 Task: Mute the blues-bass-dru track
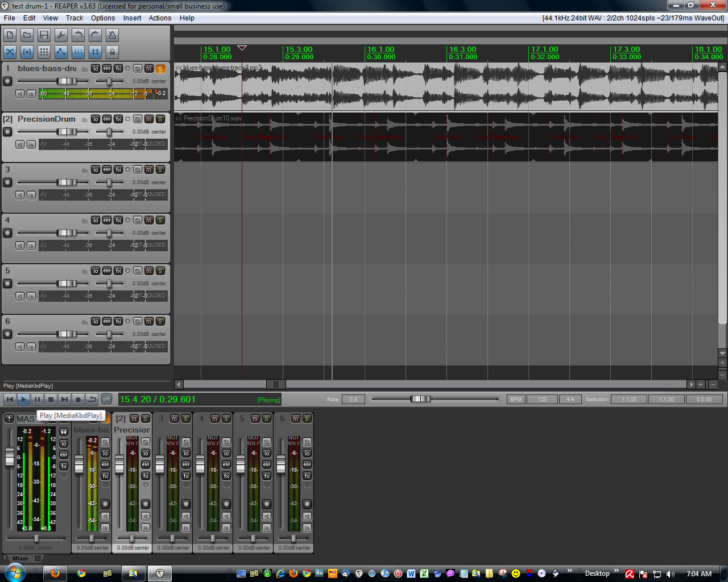coord(149,68)
